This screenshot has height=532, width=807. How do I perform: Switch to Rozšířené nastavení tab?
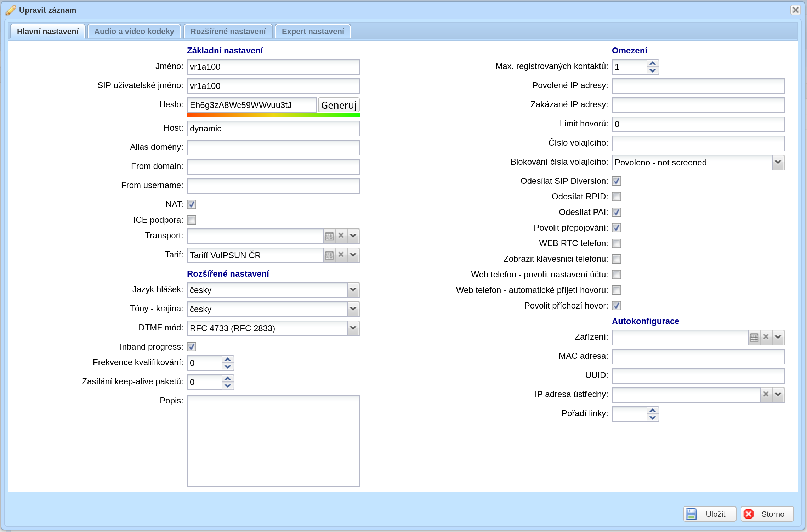(x=228, y=31)
